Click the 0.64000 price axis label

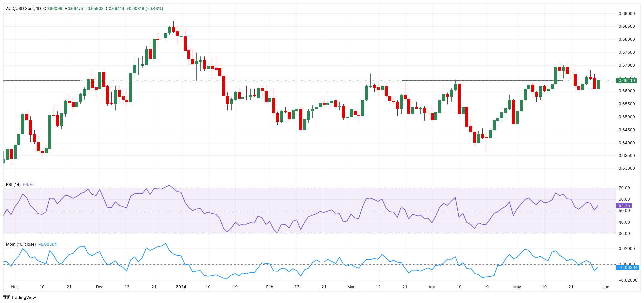tap(627, 143)
